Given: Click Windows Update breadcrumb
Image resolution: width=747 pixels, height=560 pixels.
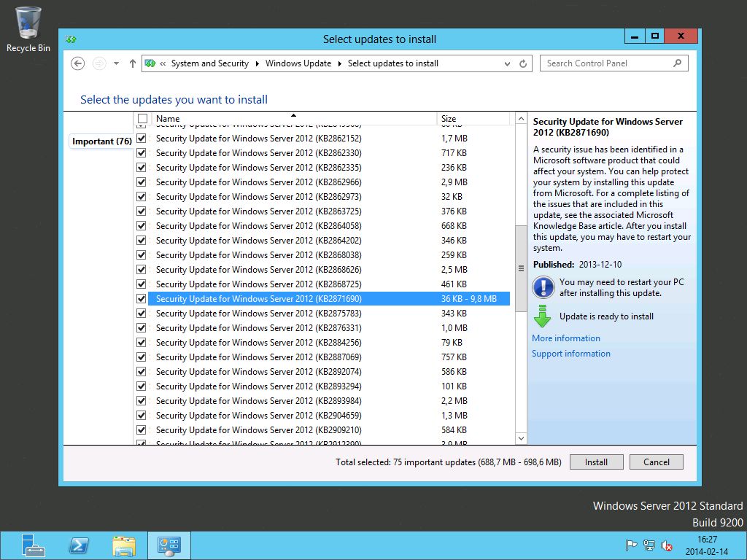Looking at the screenshot, I should click(298, 63).
